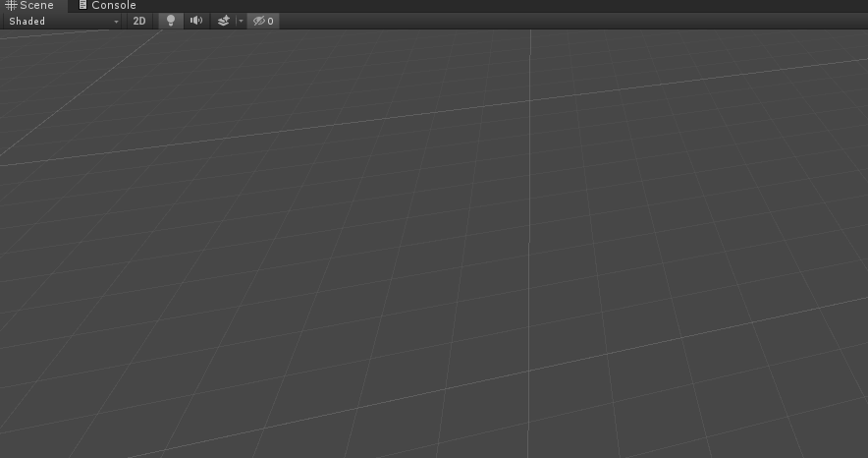
Task: Open the Shaded draw mode dropdown
Action: click(63, 21)
